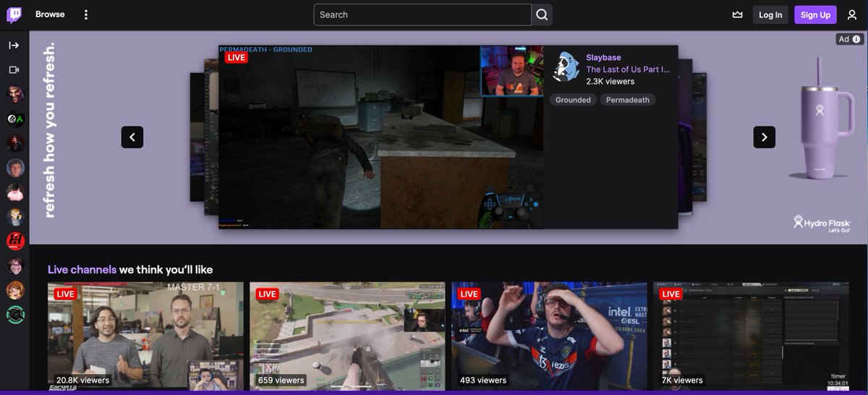Open the user account icon menu
Image resolution: width=868 pixels, height=395 pixels.
(x=852, y=14)
